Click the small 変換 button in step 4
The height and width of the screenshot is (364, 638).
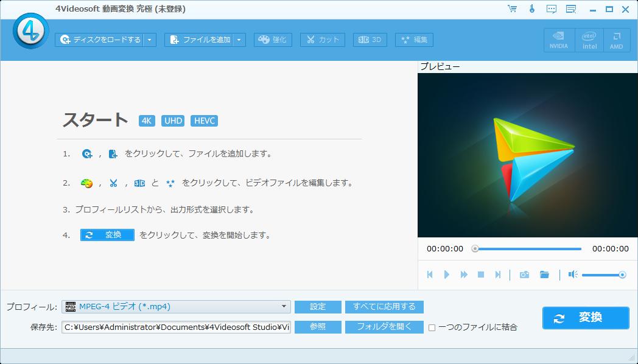point(107,235)
